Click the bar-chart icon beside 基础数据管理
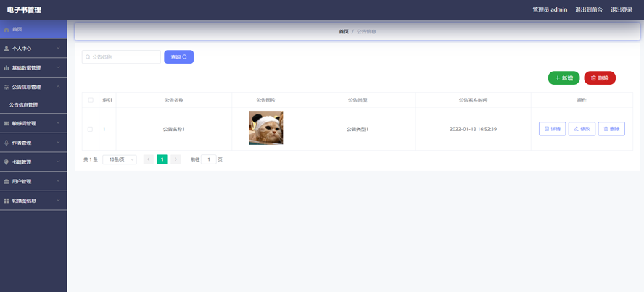 6,67
